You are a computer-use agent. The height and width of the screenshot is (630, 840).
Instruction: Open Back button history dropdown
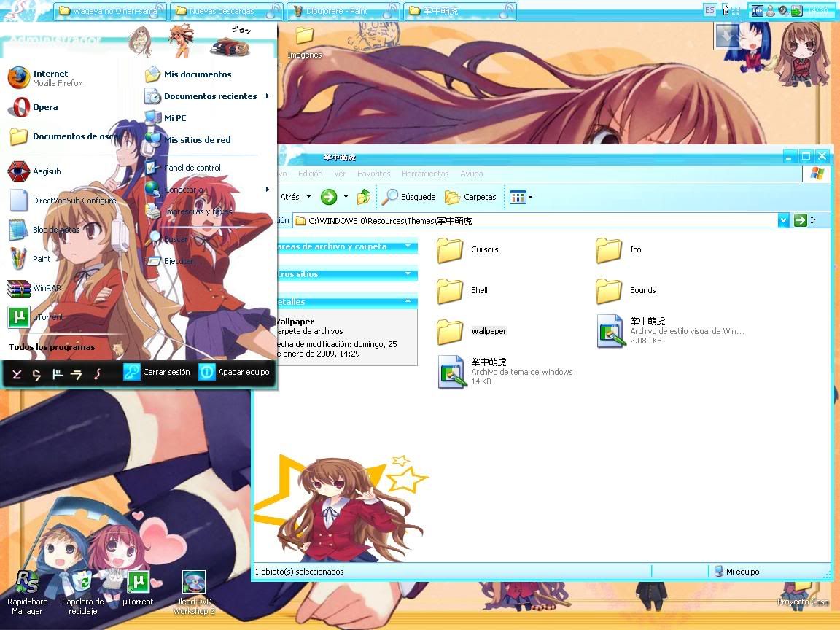pyautogui.click(x=308, y=197)
